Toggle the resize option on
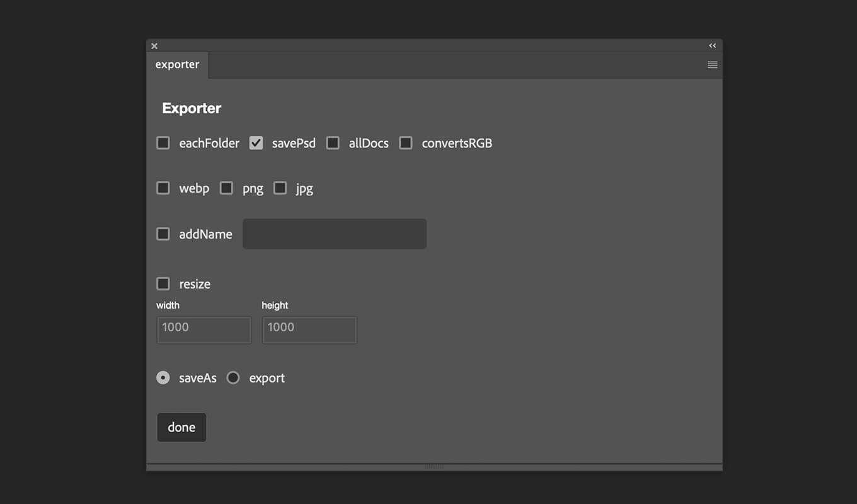Viewport: 857px width, 504px height. 163,283
